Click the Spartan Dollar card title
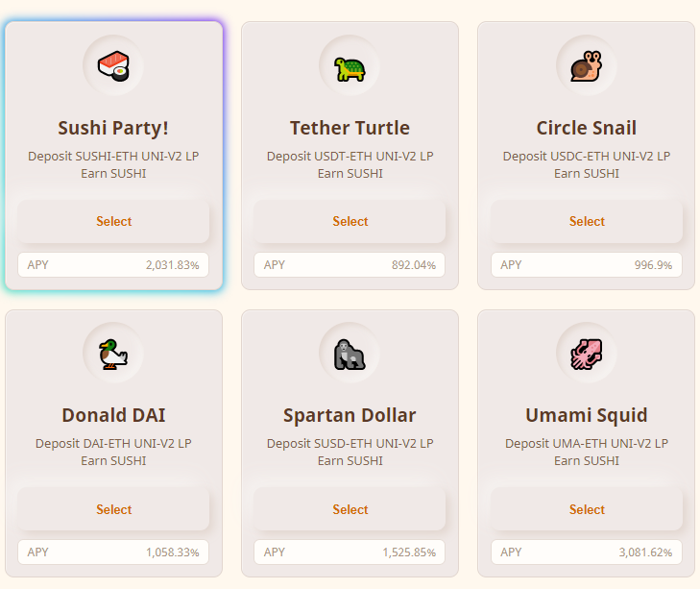Screen dimensions: 700x589 (x=350, y=416)
